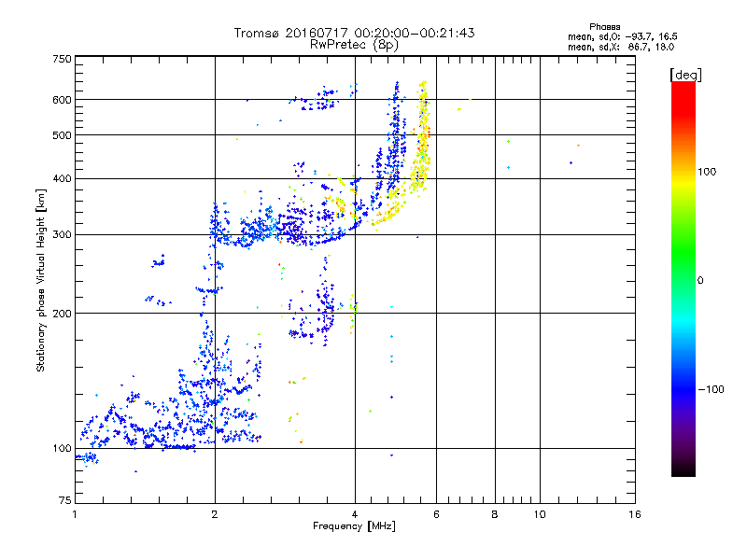Click the x-axis tick label '4'

pyautogui.click(x=355, y=514)
